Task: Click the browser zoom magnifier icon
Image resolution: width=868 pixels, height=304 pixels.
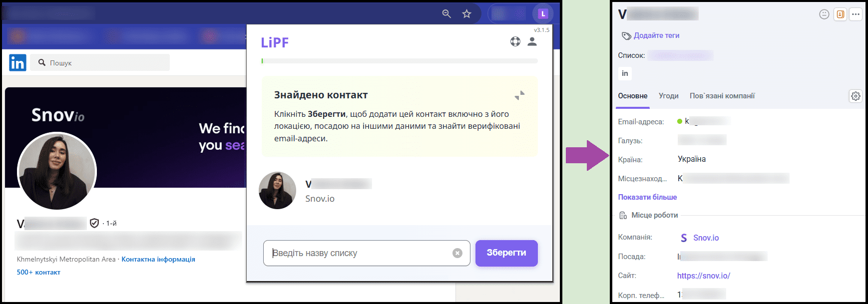Action: tap(446, 13)
